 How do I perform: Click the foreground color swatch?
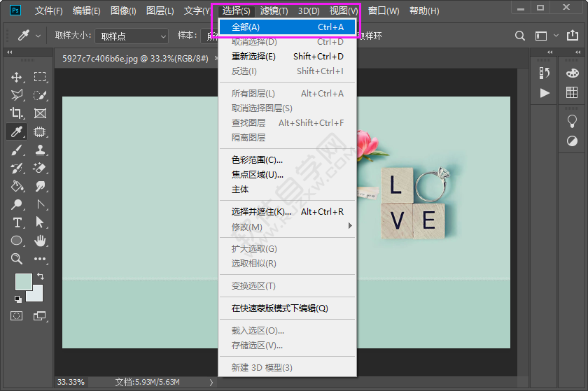click(23, 281)
